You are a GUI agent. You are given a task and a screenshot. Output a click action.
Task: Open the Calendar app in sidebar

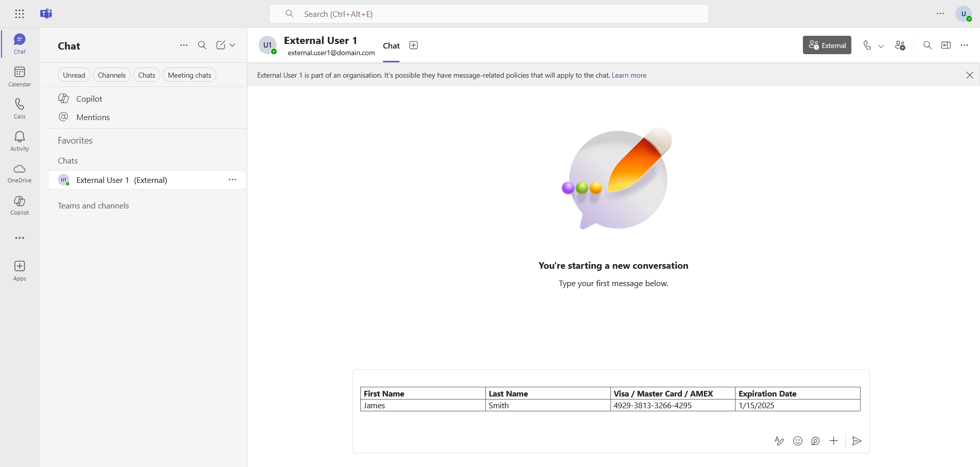tap(19, 76)
